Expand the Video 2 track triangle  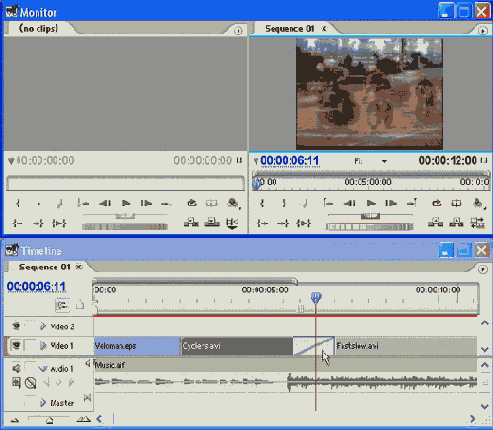point(43,326)
